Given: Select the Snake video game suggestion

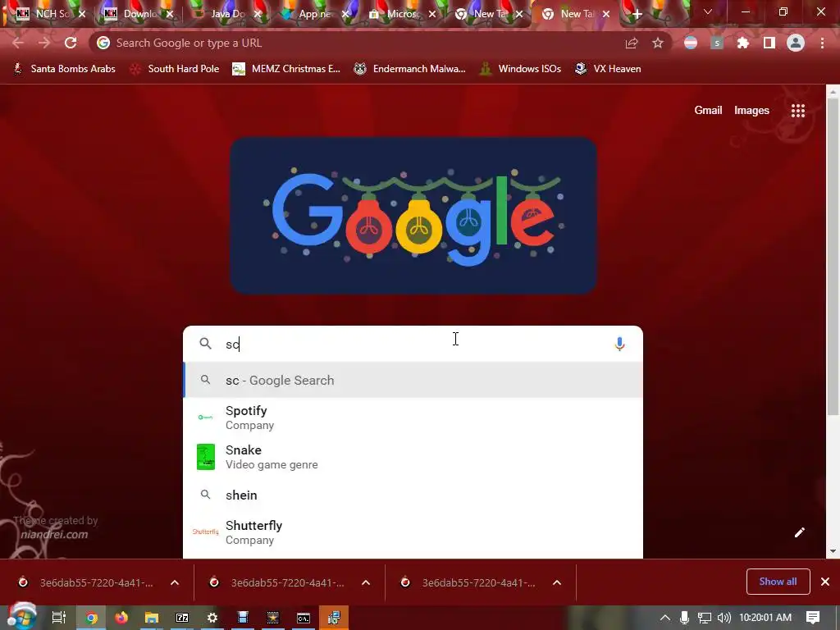Looking at the screenshot, I should tap(413, 457).
